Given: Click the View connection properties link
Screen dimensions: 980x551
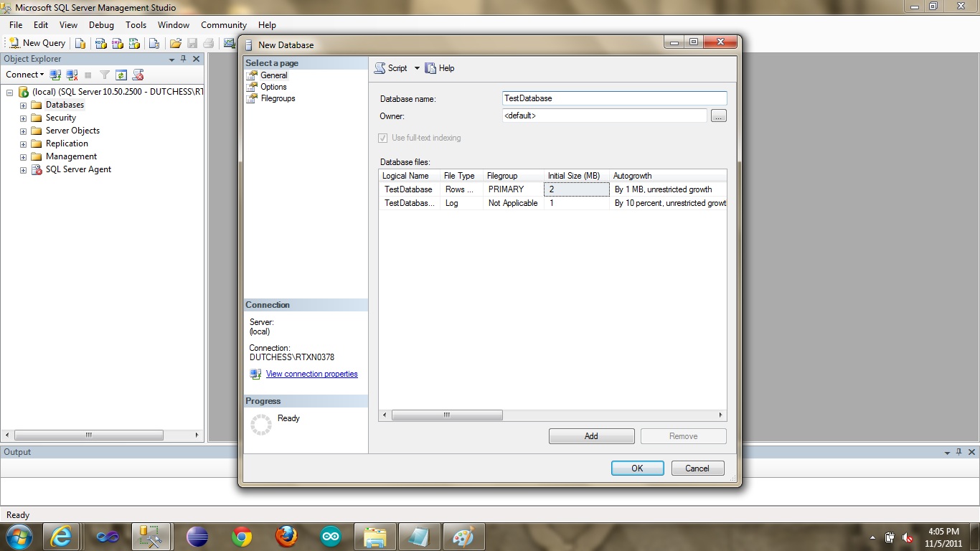Looking at the screenshot, I should tap(311, 374).
